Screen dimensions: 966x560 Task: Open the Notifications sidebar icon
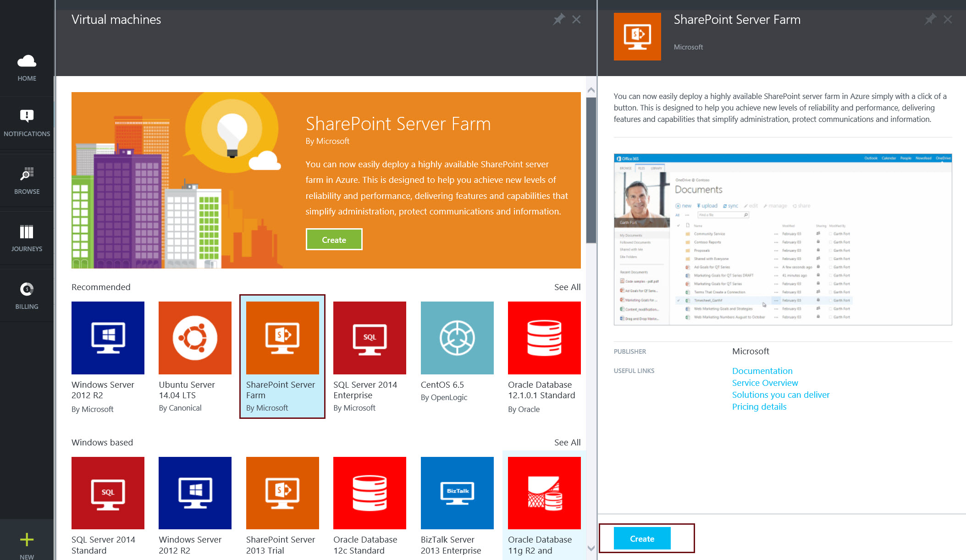(27, 116)
